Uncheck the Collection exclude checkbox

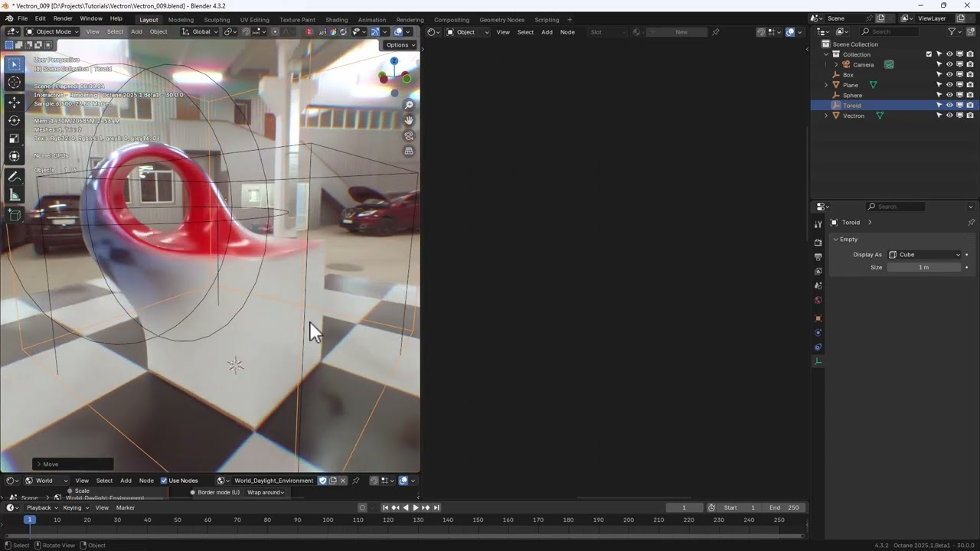929,54
